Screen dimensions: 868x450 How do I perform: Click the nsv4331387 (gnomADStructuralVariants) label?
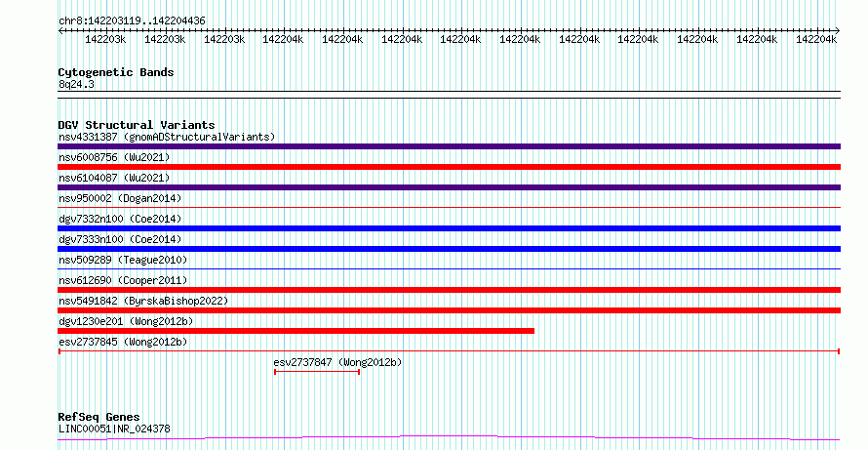pos(167,137)
